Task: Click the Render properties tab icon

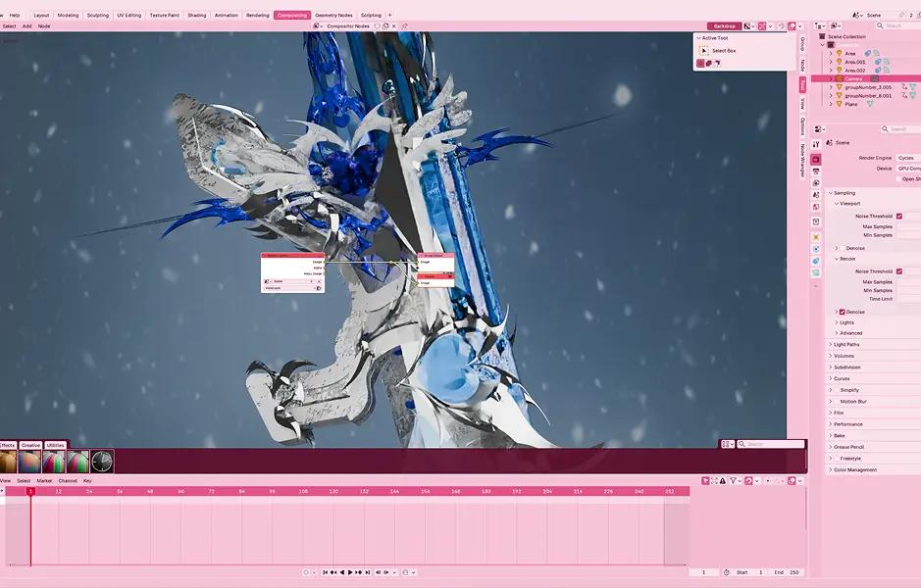Action: 816,160
